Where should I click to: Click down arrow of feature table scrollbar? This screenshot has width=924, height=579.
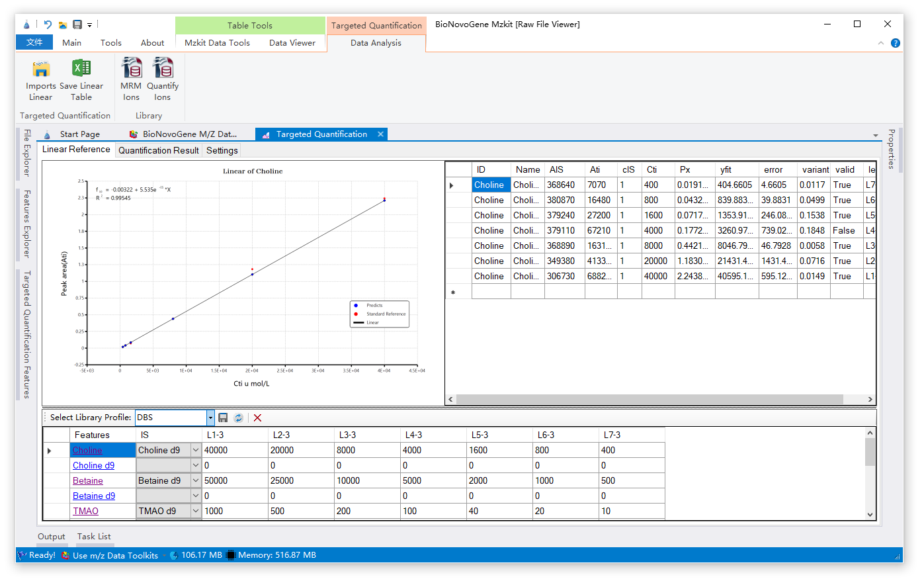[870, 514]
